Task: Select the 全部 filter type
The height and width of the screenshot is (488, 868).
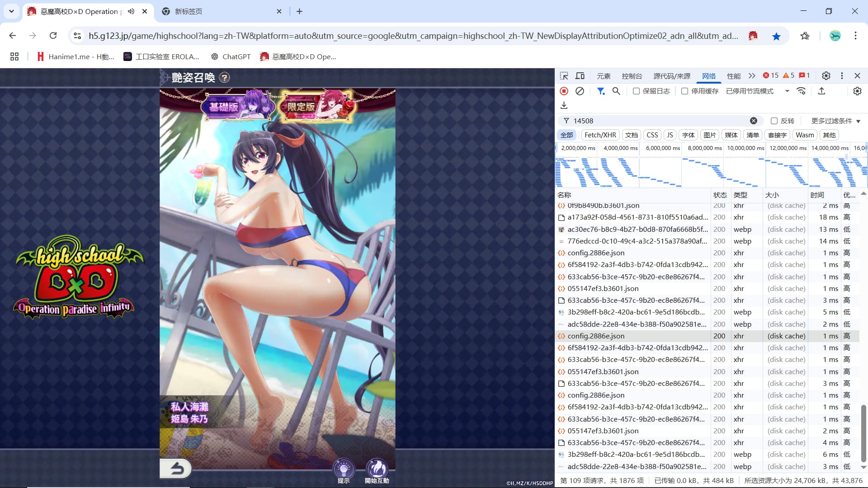Action: (x=566, y=135)
